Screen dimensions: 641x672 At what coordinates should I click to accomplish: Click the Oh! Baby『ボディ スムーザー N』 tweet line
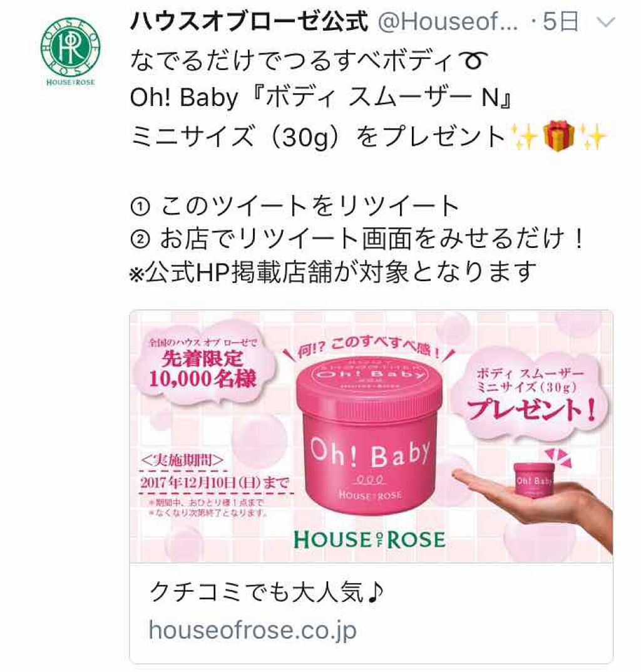[320, 98]
